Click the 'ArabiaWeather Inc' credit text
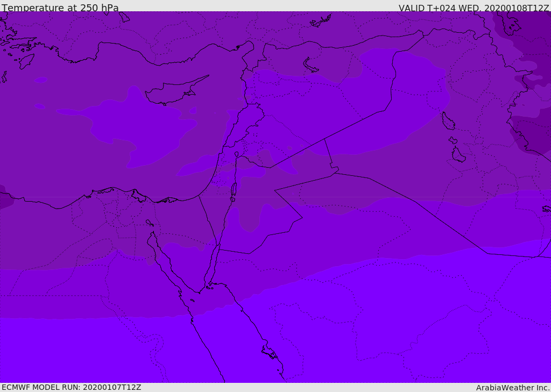The height and width of the screenshot is (392, 551). click(x=512, y=388)
